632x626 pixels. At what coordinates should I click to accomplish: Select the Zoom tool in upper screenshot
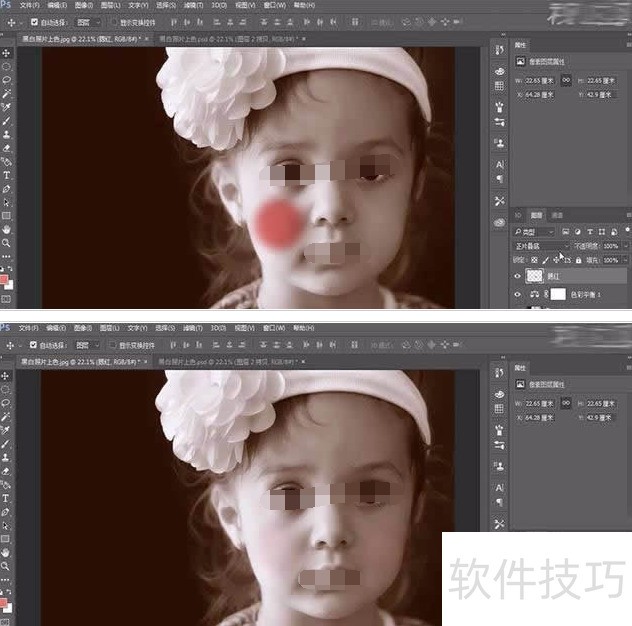click(6, 243)
